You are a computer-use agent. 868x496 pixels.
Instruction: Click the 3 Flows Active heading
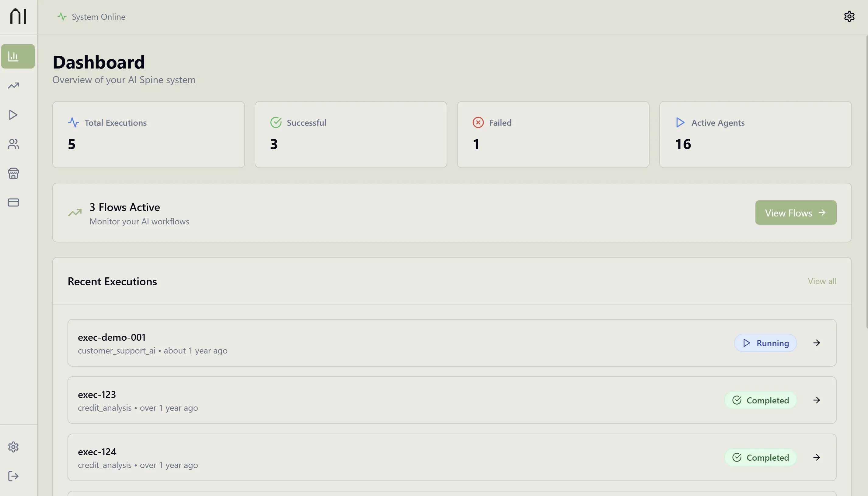pos(124,207)
